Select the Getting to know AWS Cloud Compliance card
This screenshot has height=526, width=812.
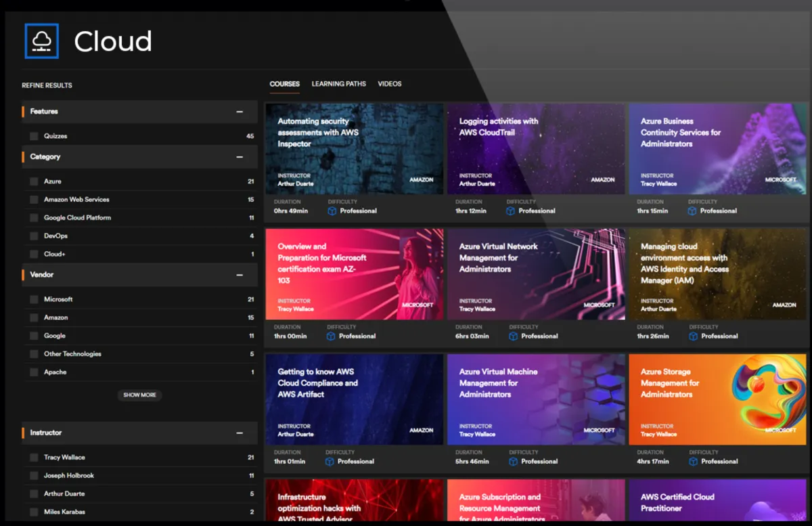point(354,399)
